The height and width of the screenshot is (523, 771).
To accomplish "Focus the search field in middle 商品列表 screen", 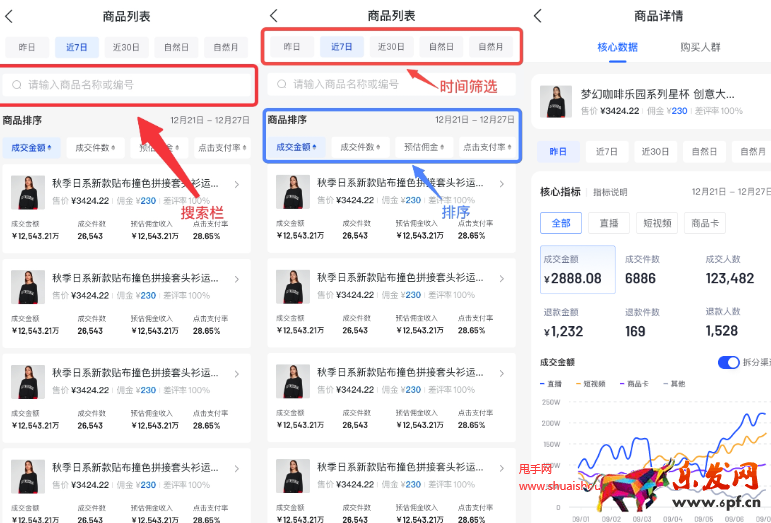I will pos(391,84).
